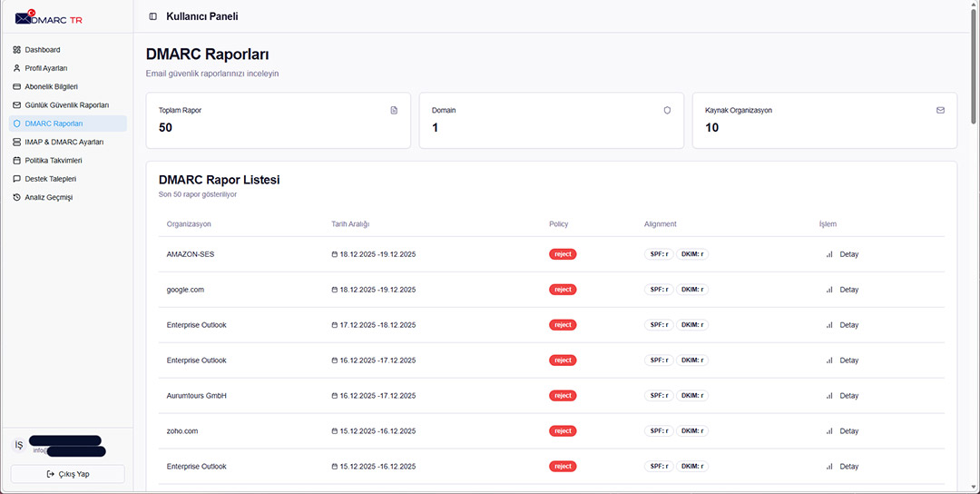Screen dimensions: 980x494
Task: Click the DMARC TR logo
Action: (x=49, y=17)
